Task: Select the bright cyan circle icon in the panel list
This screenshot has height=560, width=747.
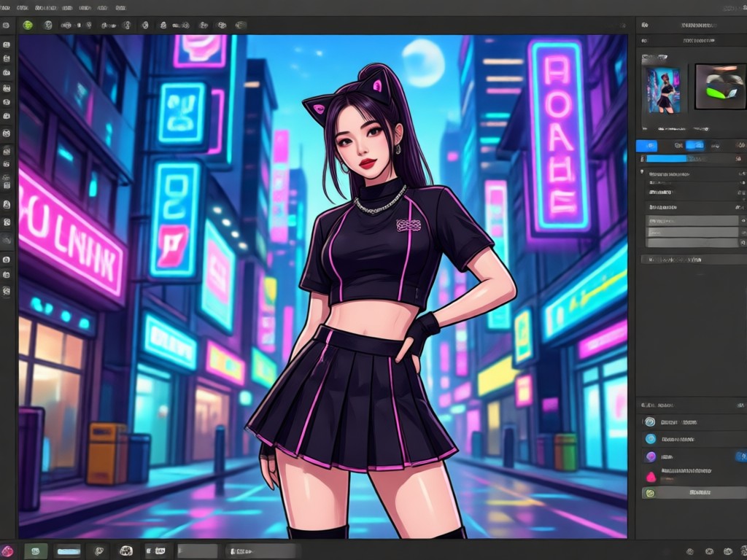Action: [650, 439]
